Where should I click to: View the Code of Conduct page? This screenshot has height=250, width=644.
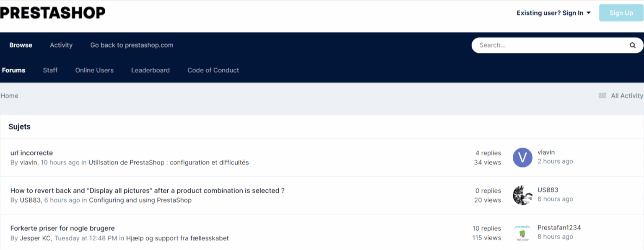pyautogui.click(x=213, y=70)
